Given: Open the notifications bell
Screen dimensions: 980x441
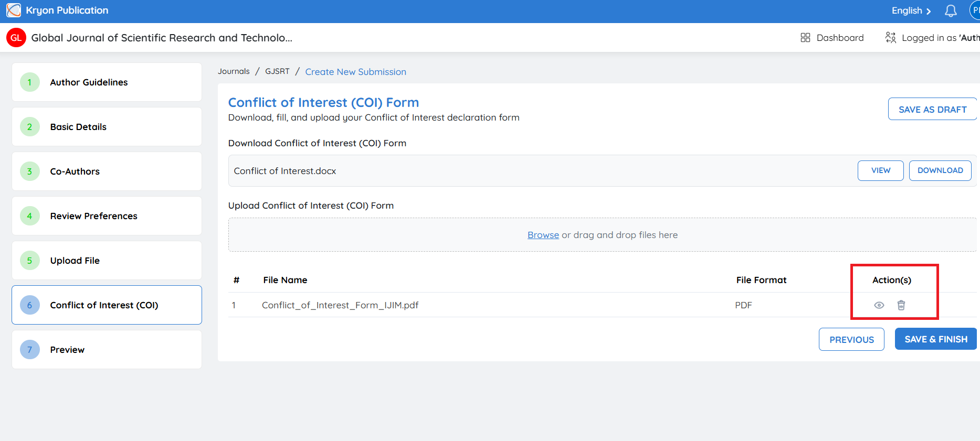Looking at the screenshot, I should (951, 11).
